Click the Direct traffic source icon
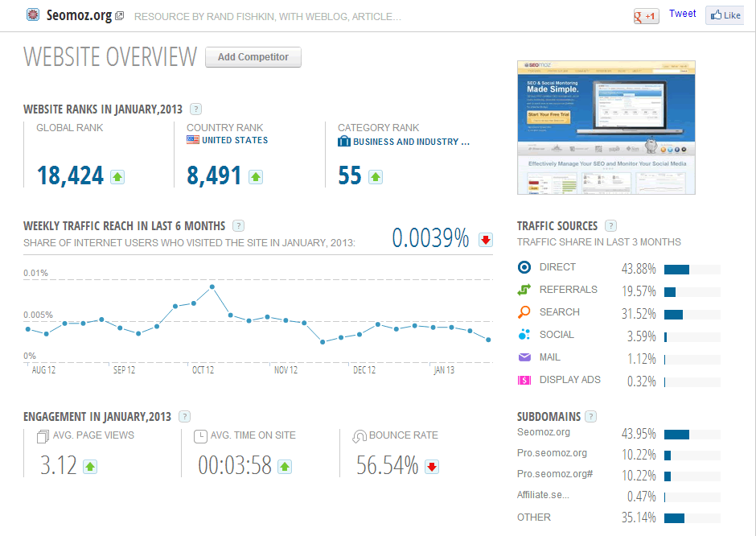This screenshot has height=536, width=756. click(524, 267)
